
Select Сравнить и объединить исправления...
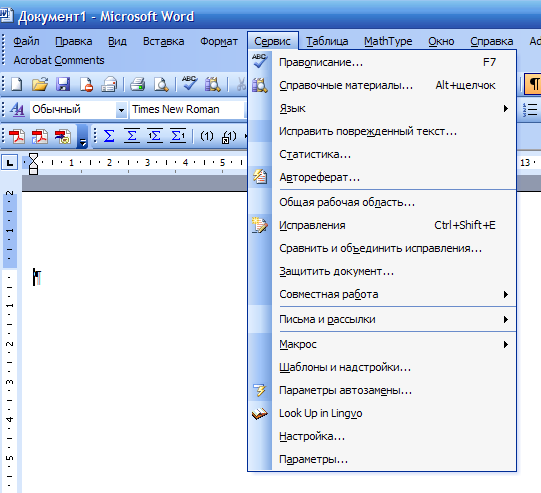[382, 248]
